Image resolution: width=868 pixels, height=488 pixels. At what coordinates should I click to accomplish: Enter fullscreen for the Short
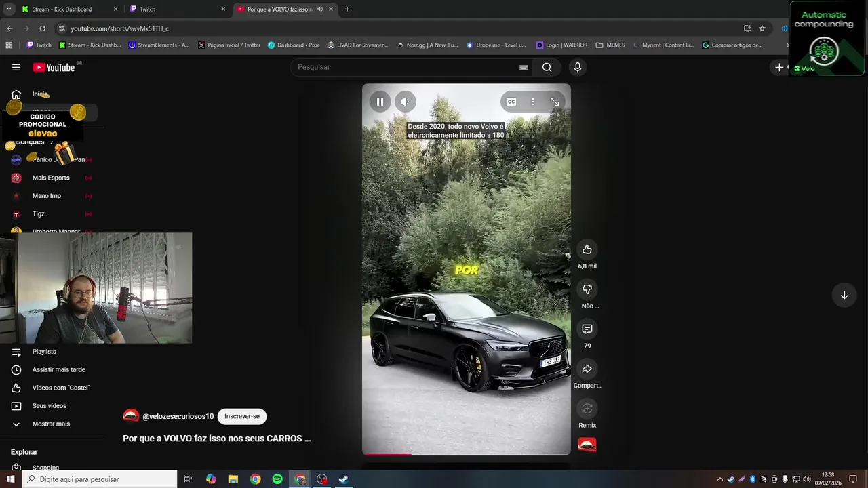pos(555,102)
